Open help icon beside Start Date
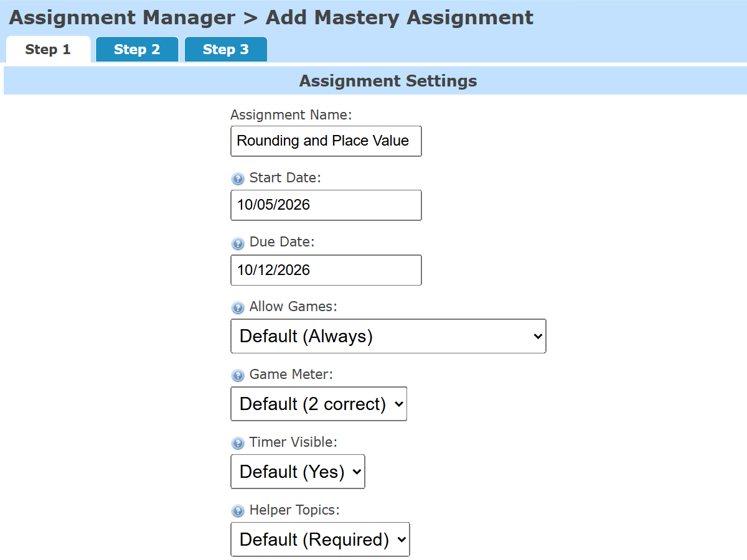 point(238,179)
